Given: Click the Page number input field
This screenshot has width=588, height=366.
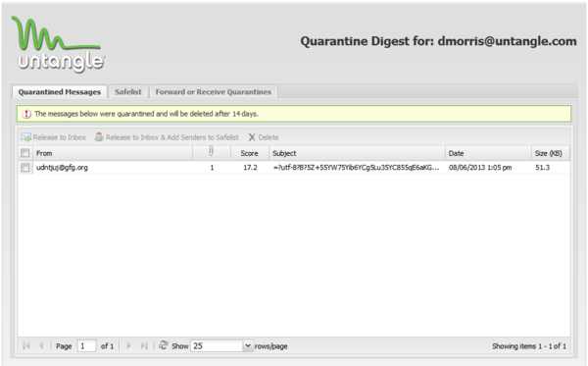Looking at the screenshot, I should coord(86,345).
